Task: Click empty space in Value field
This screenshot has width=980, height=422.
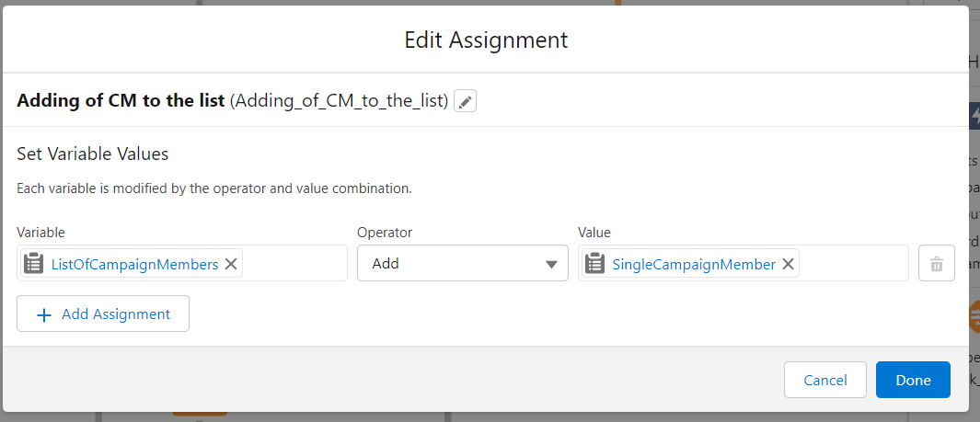Action: click(853, 264)
